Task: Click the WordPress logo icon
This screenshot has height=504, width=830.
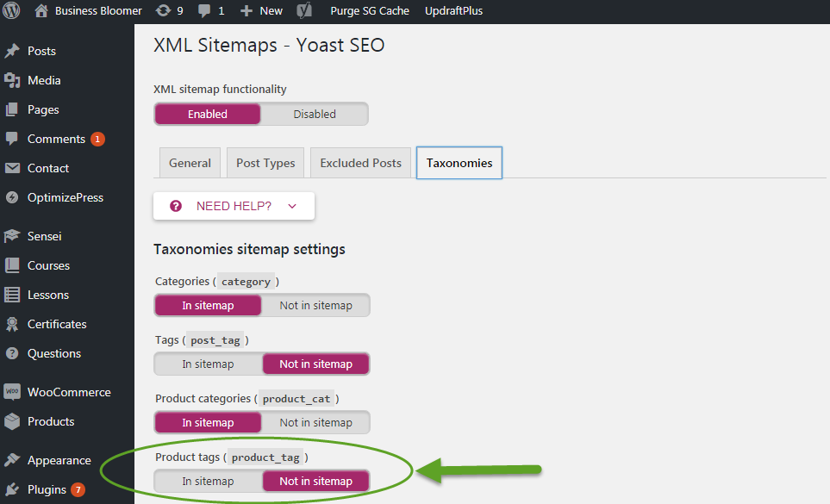Action: (x=11, y=11)
